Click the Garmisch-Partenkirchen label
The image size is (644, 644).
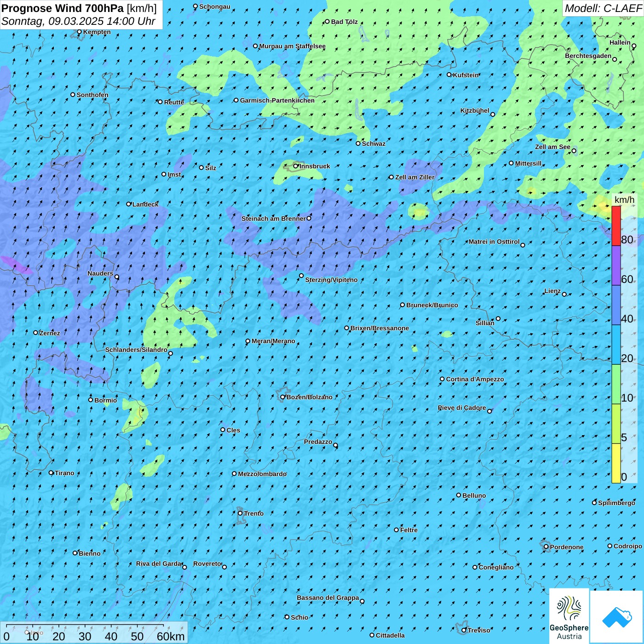click(277, 100)
